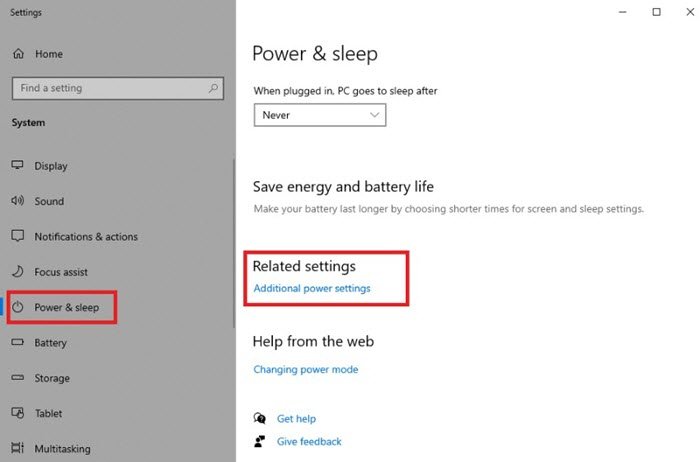Click the search magnifier icon
The height and width of the screenshot is (462, 700).
click(215, 88)
